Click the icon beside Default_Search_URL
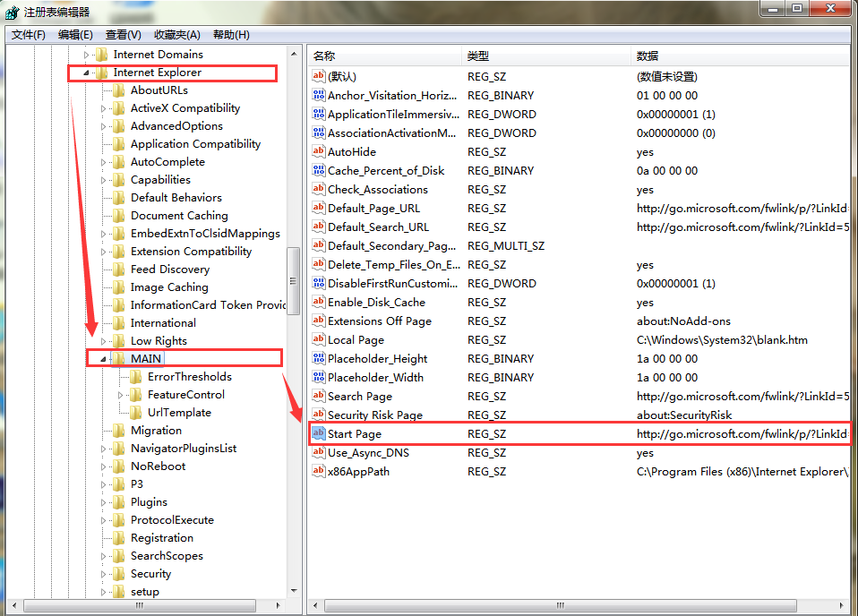The height and width of the screenshot is (616, 858). pyautogui.click(x=319, y=227)
